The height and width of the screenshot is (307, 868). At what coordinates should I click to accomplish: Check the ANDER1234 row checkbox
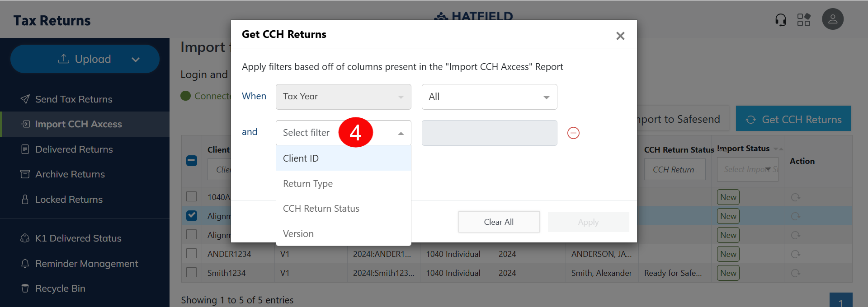192,254
